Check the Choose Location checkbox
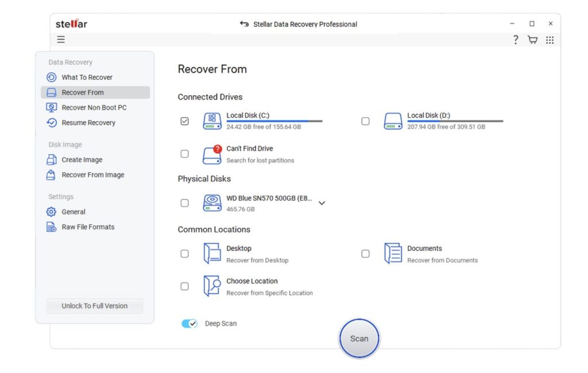Screen dimensions: 588x373 (x=184, y=286)
